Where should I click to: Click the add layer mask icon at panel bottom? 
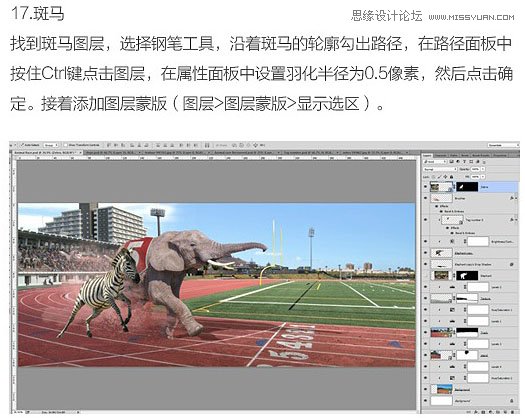point(483,412)
